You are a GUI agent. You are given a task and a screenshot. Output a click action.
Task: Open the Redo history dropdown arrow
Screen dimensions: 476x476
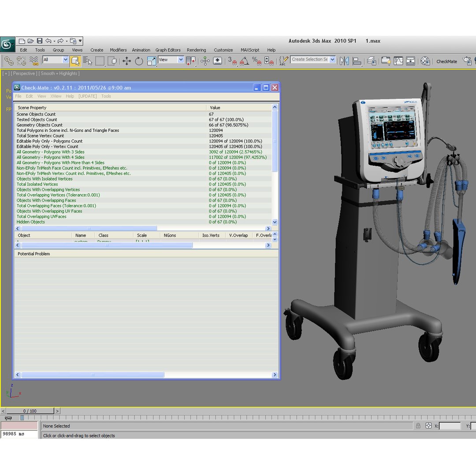[66, 41]
